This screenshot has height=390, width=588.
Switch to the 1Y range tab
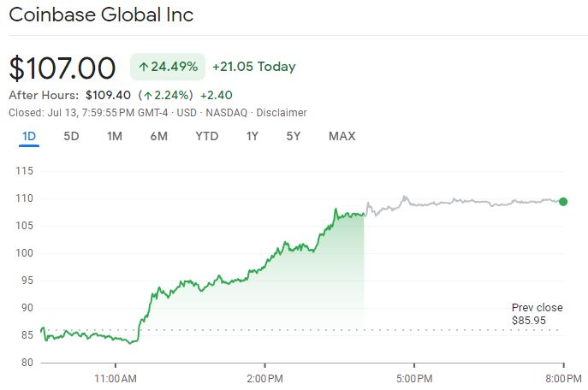pos(252,136)
